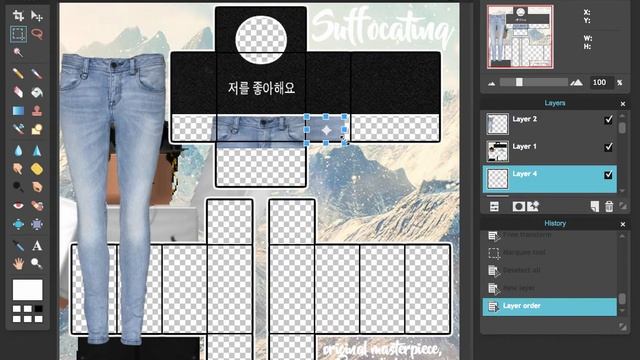Add a layer mask
Screen dimensions: 640x360
[x=518, y=207]
